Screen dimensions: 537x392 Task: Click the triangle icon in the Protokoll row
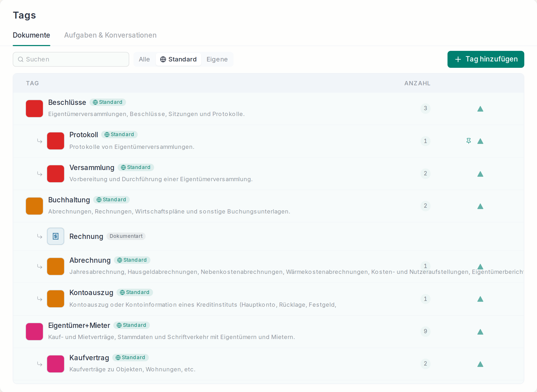click(x=480, y=141)
